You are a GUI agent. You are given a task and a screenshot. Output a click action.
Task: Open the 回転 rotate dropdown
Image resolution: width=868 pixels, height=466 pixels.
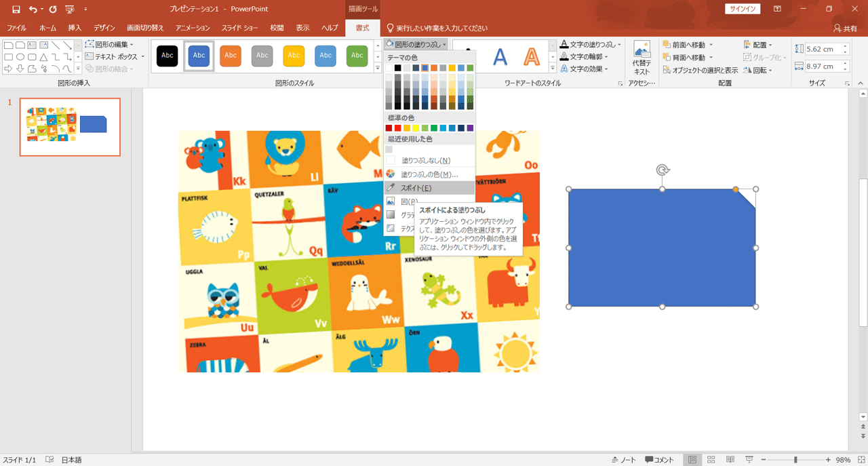[758, 70]
